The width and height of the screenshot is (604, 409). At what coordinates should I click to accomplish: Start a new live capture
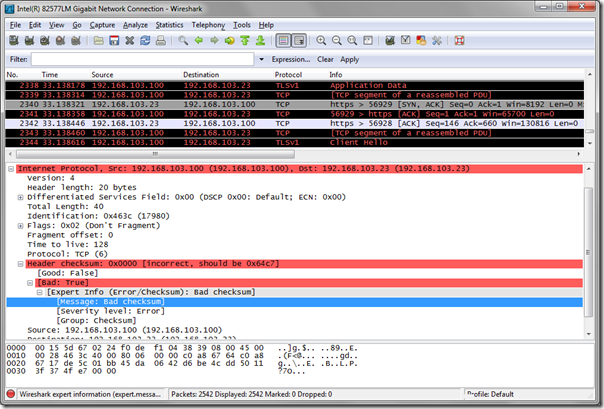point(45,40)
